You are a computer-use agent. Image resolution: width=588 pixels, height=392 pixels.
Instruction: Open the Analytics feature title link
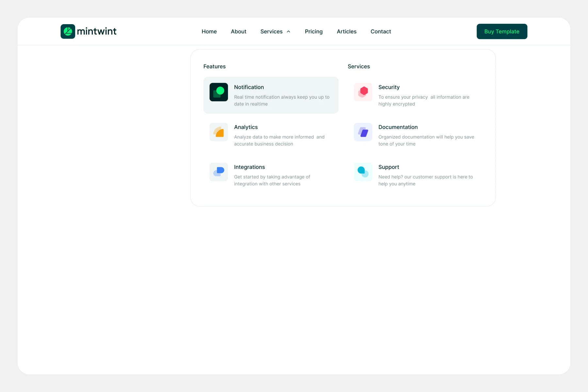click(246, 127)
